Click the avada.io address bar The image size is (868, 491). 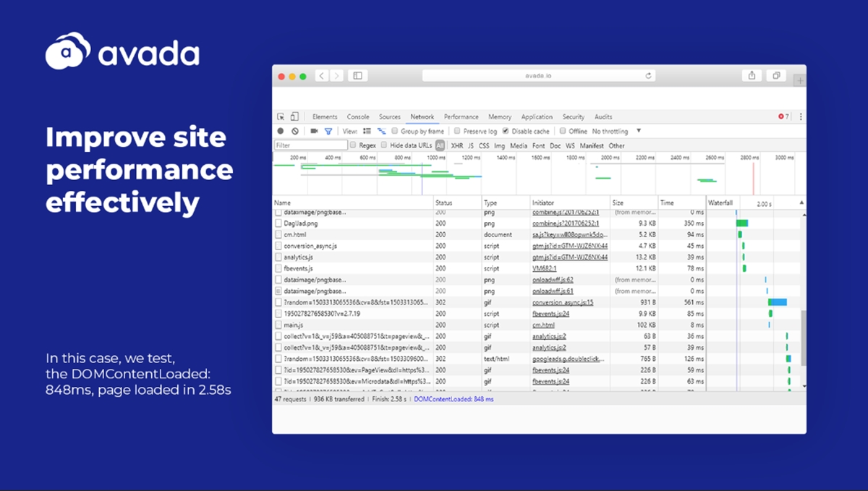click(x=538, y=76)
